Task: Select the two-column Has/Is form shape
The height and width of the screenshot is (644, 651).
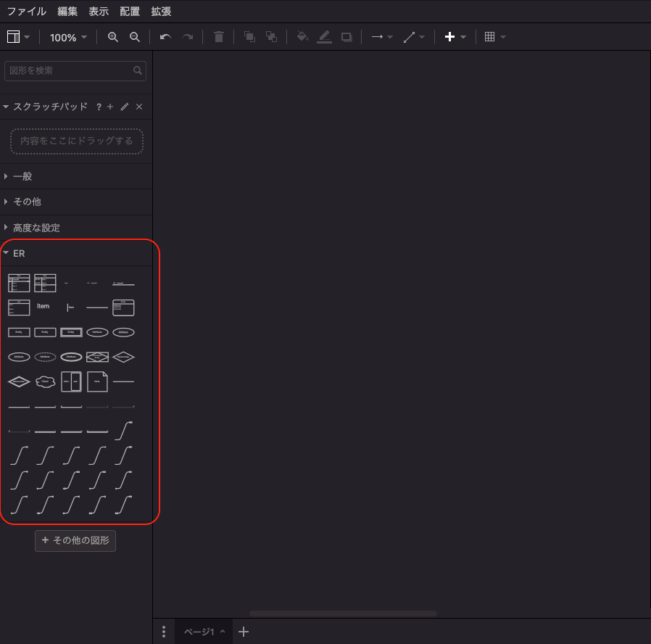Action: [71, 381]
